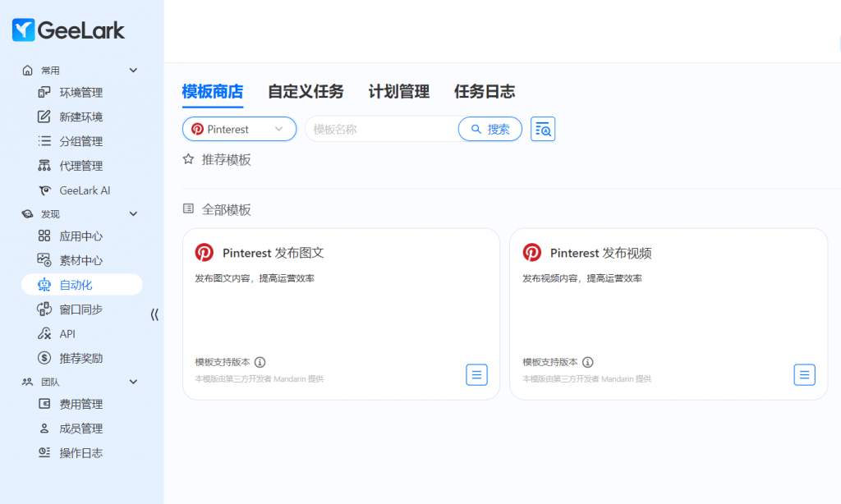Collapse sidebar with double-chevron icon
Image resolution: width=841 pixels, height=504 pixels.
tap(154, 314)
